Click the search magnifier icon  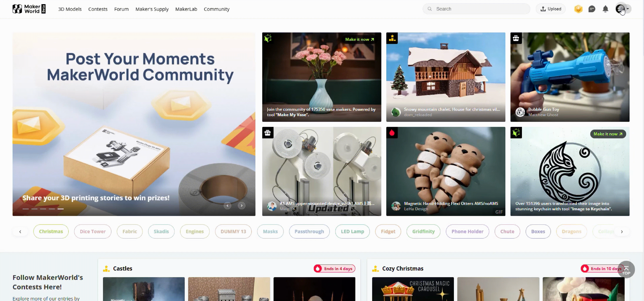[x=430, y=9]
